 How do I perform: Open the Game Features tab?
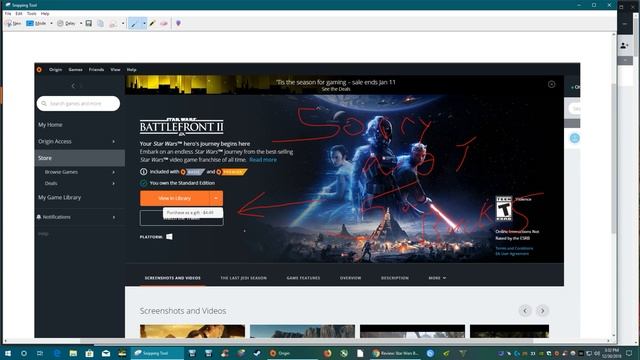click(303, 278)
